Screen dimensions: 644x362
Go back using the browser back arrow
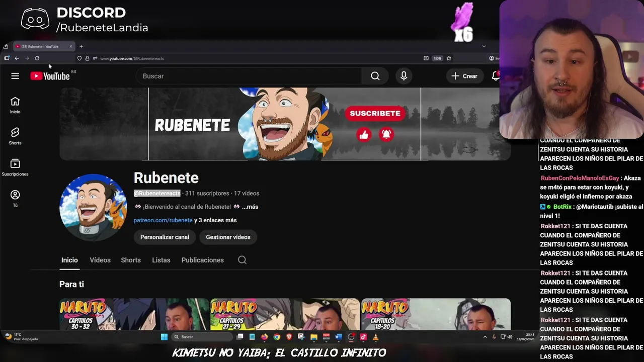17,58
